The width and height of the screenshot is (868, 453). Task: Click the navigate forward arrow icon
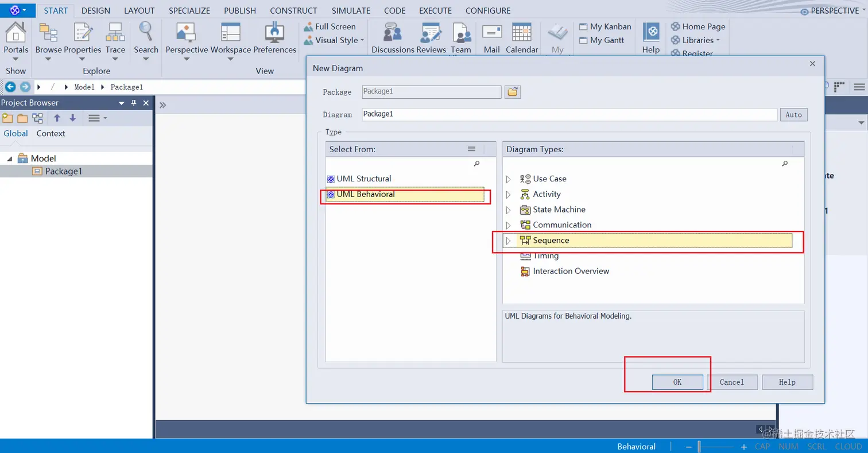click(25, 87)
